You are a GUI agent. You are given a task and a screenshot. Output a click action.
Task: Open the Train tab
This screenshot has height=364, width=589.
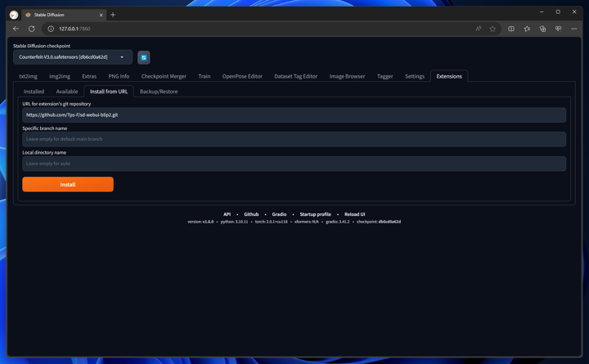(x=205, y=76)
